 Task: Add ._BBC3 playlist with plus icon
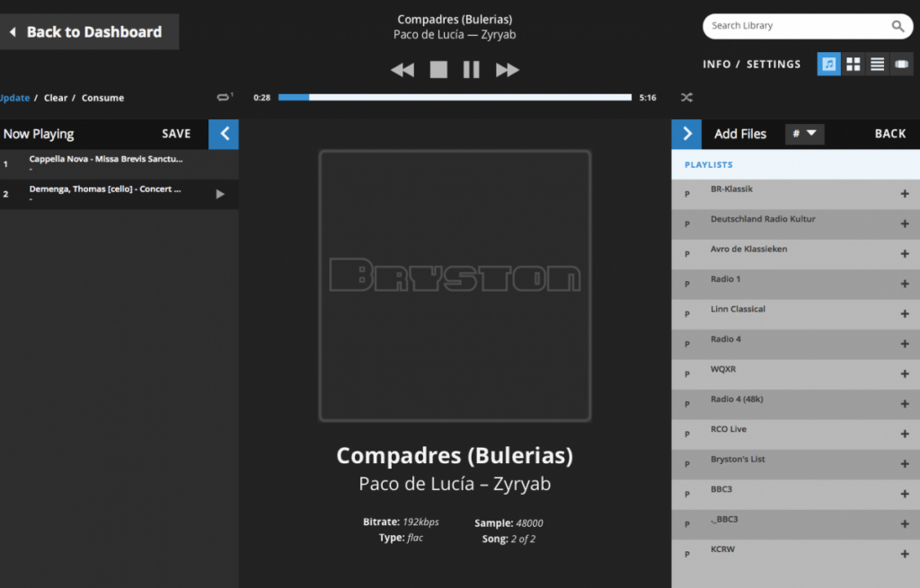click(x=905, y=524)
